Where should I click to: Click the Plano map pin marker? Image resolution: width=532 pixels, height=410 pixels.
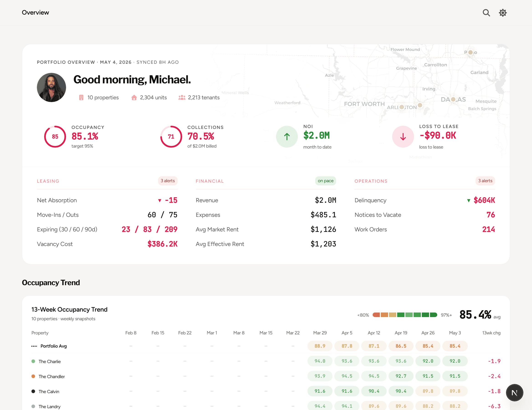(x=471, y=52)
